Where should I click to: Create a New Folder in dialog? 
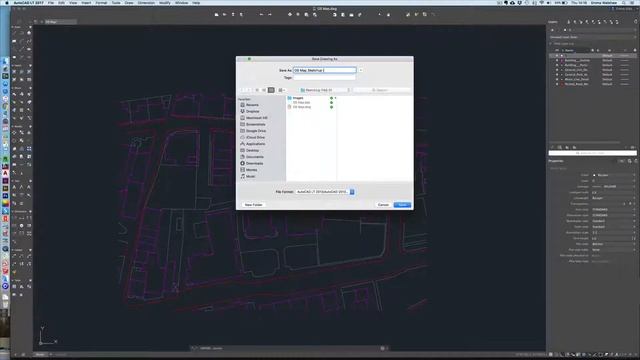click(253, 204)
